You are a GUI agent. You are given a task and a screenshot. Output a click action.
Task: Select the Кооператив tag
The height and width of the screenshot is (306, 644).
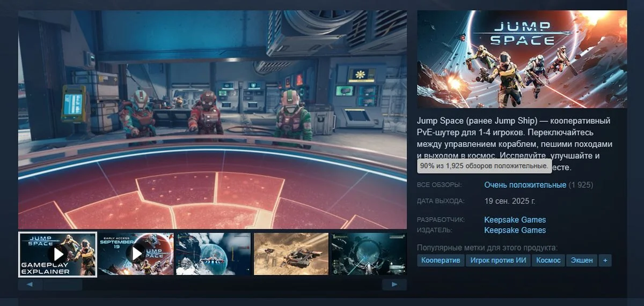(441, 260)
